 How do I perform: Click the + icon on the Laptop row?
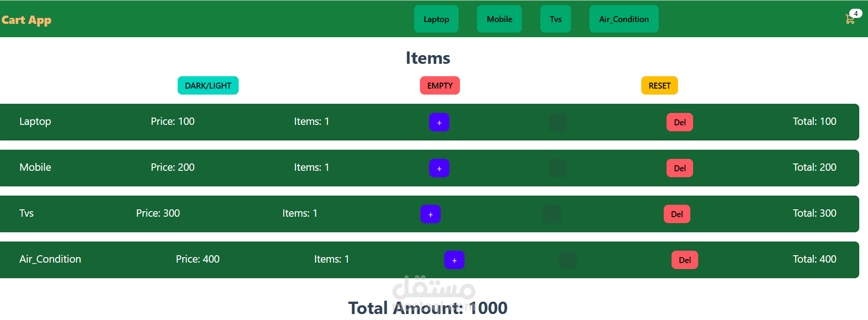pos(439,122)
